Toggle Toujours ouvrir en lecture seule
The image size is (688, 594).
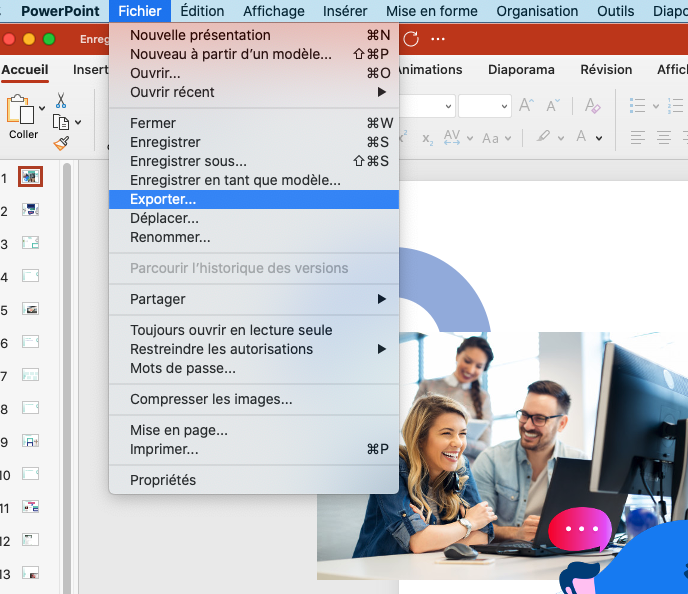pos(254,330)
